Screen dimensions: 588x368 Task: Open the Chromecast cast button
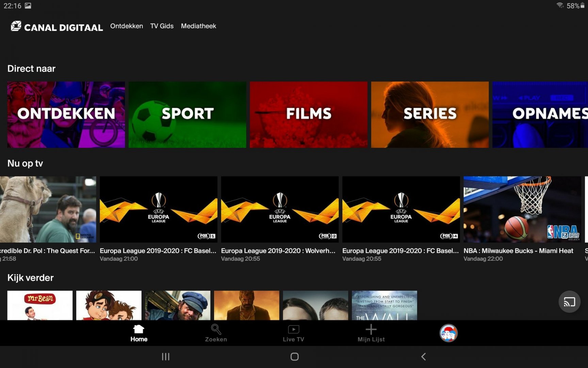[x=569, y=302]
